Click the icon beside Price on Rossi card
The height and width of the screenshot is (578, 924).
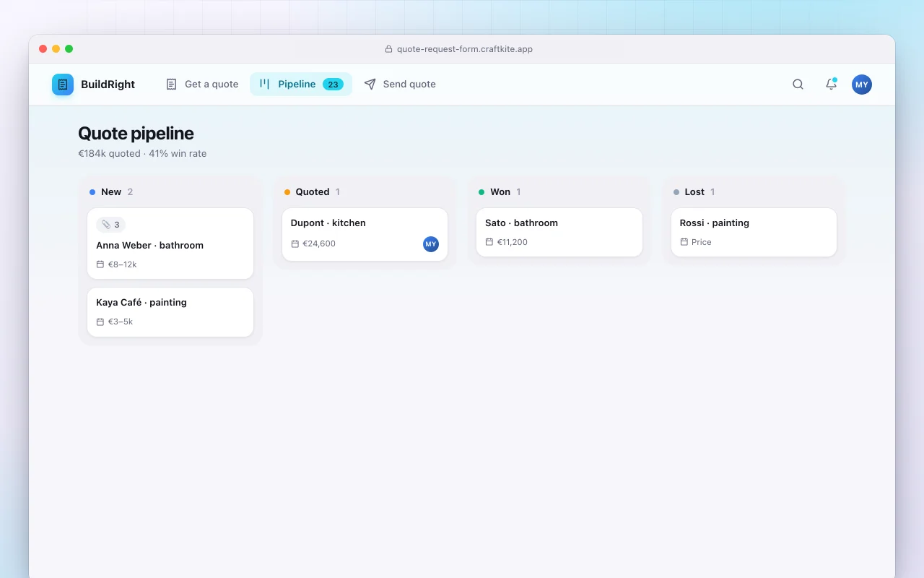684,242
